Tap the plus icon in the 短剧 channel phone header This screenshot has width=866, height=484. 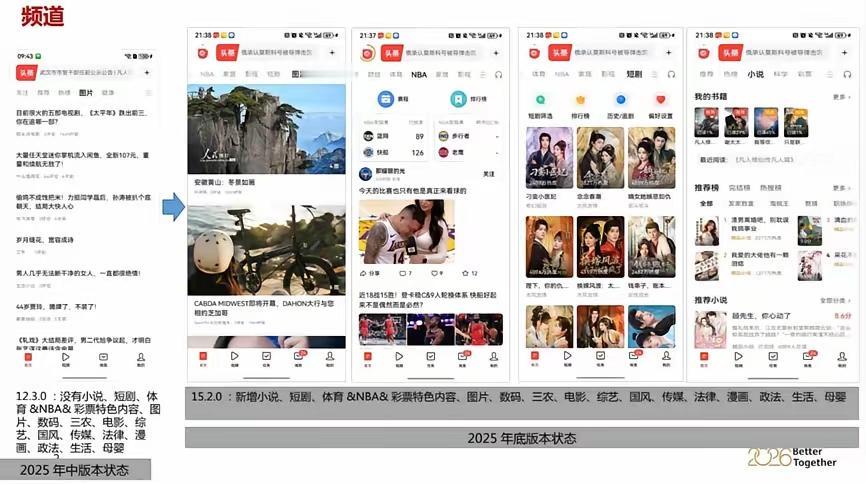(668, 52)
